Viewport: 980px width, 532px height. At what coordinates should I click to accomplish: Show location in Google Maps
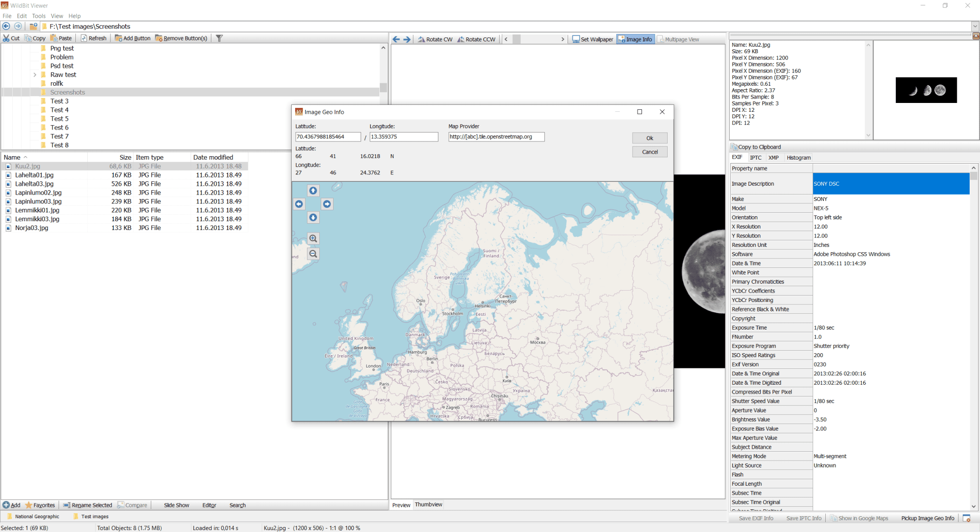click(x=859, y=518)
